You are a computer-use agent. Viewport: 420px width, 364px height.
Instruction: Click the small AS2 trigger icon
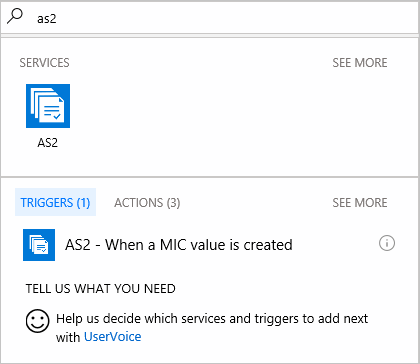pyautogui.click(x=39, y=245)
